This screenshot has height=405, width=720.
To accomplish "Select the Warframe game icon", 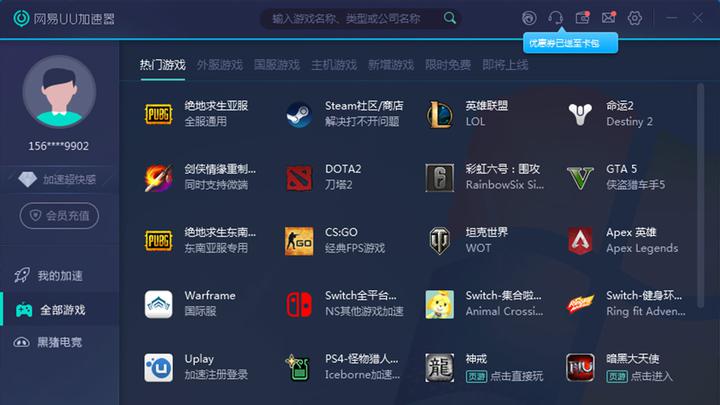I will click(158, 304).
